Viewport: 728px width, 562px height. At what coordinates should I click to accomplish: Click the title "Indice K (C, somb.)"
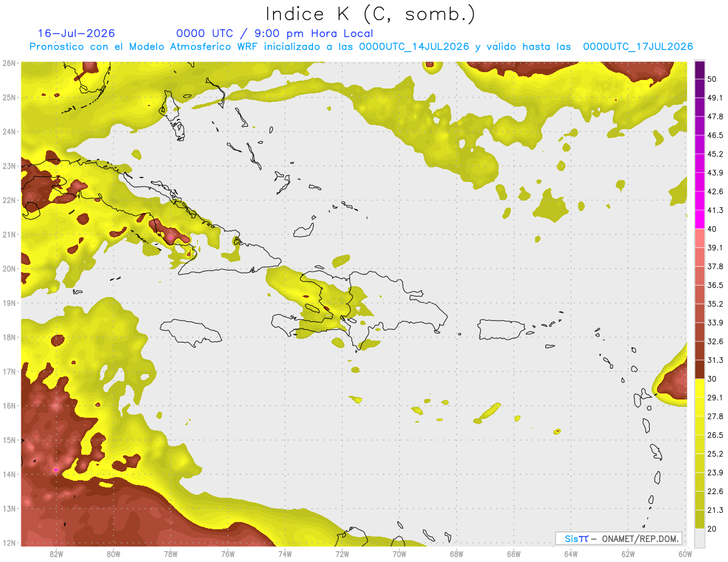[370, 13]
